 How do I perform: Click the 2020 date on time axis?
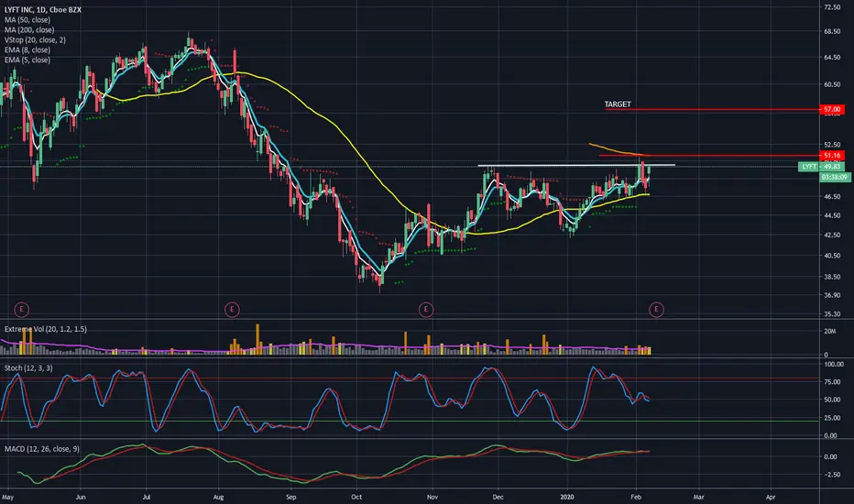click(x=568, y=497)
